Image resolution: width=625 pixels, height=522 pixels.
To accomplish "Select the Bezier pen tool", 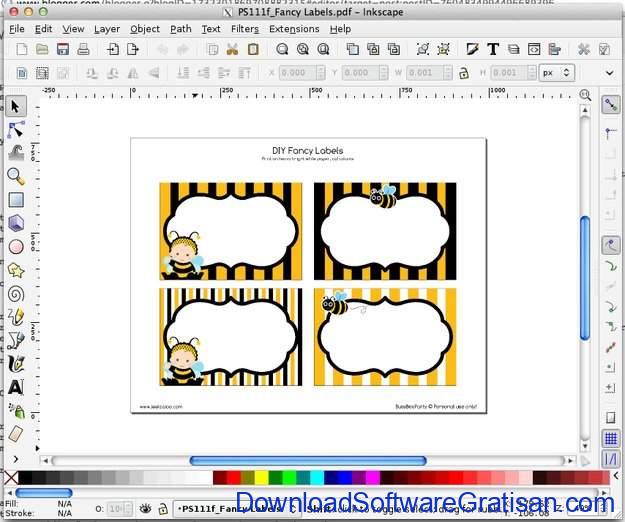I will (x=16, y=340).
